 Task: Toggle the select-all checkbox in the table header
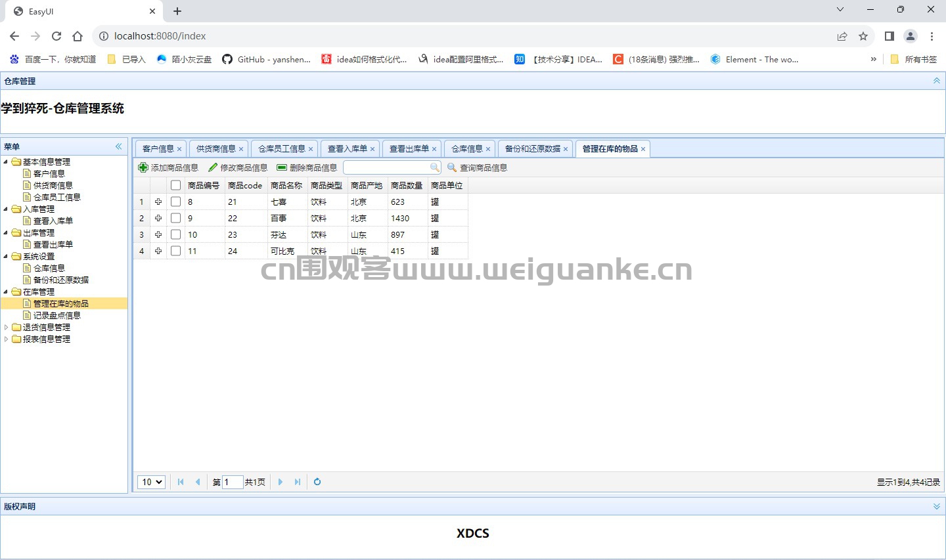click(175, 185)
